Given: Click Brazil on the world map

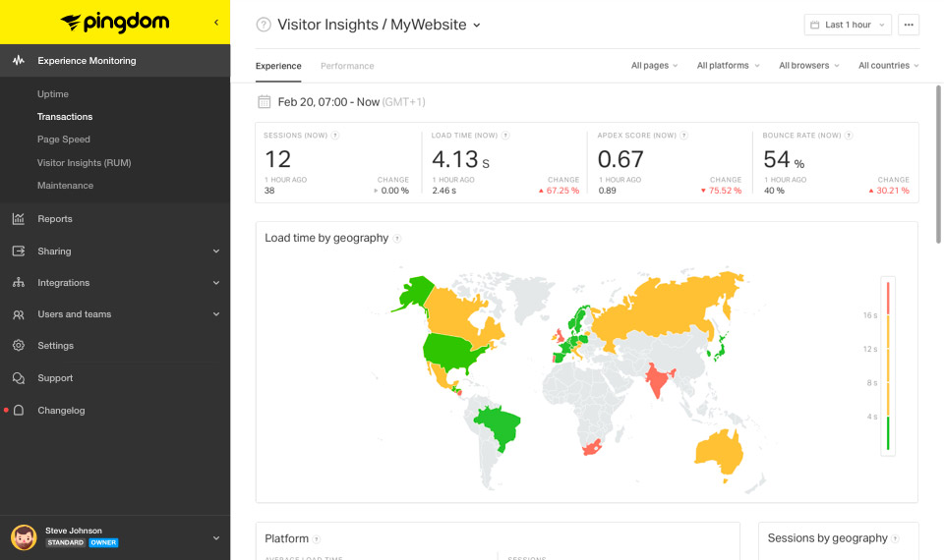Looking at the screenshot, I should pos(499,427).
